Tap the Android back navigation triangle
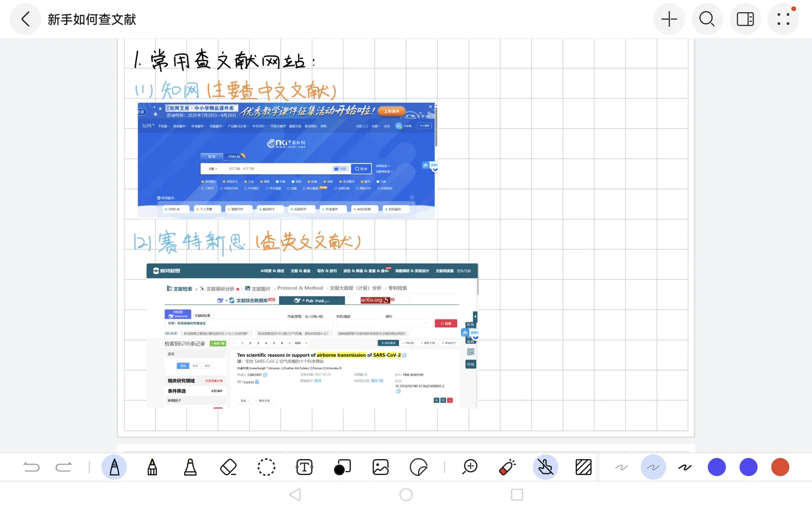812x508 pixels. point(295,495)
